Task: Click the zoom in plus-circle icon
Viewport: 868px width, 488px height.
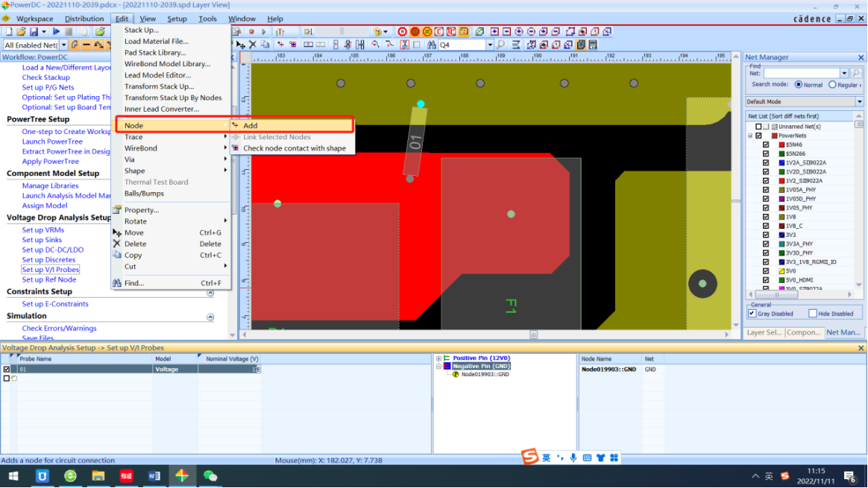Action: point(519,31)
